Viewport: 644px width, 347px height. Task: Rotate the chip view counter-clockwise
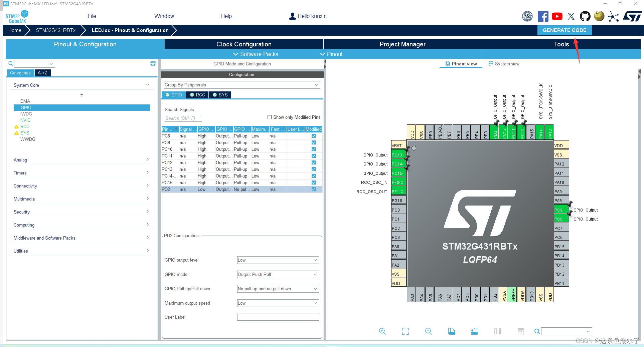point(475,331)
